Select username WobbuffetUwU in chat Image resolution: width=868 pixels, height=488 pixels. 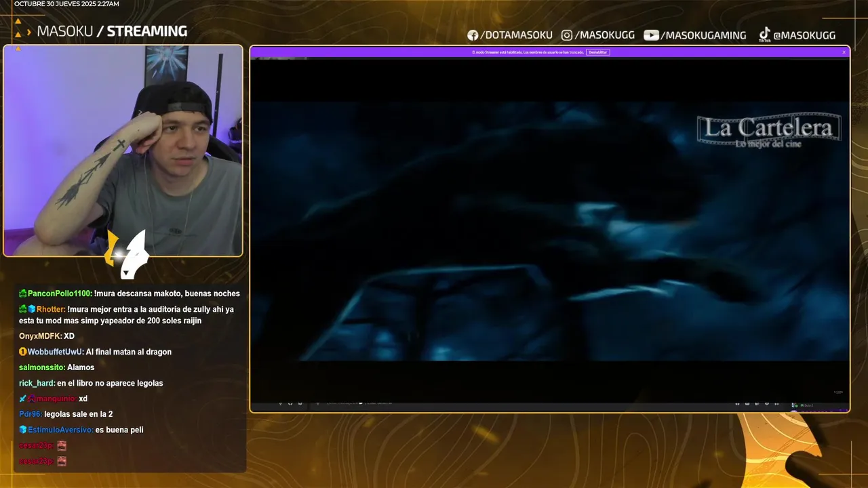[x=56, y=352]
